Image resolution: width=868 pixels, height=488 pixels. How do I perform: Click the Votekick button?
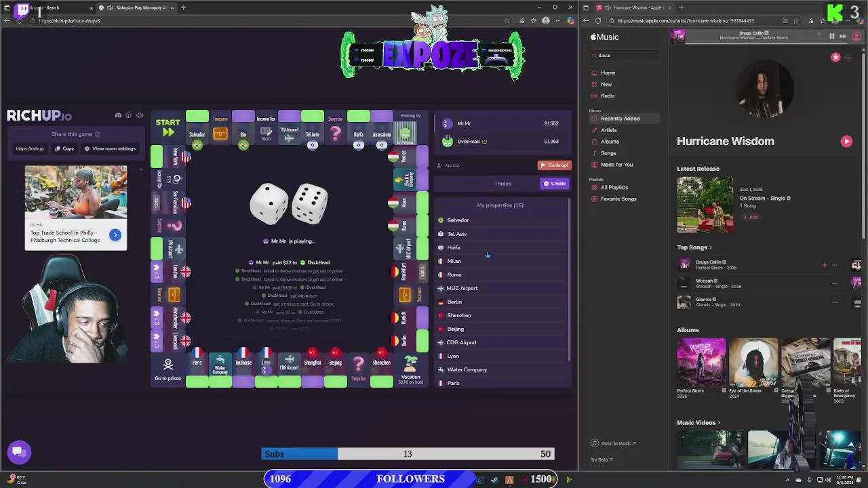448,165
